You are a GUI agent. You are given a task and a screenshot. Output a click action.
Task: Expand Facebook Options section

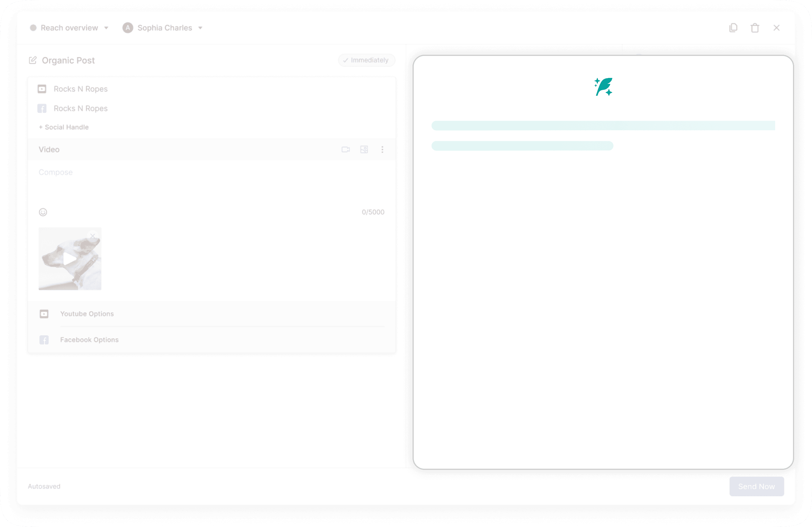pyautogui.click(x=89, y=340)
